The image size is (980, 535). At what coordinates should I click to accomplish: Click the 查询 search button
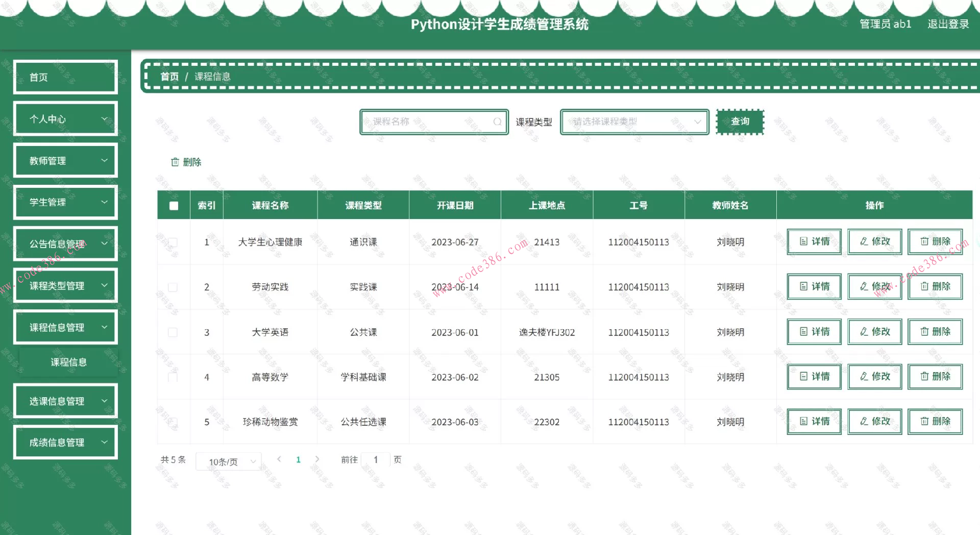[740, 121]
